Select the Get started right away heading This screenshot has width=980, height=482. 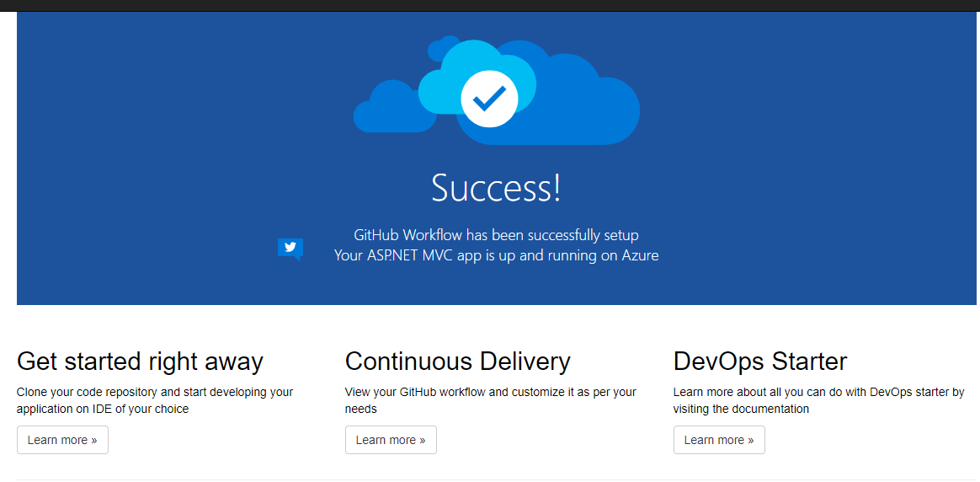click(x=140, y=361)
